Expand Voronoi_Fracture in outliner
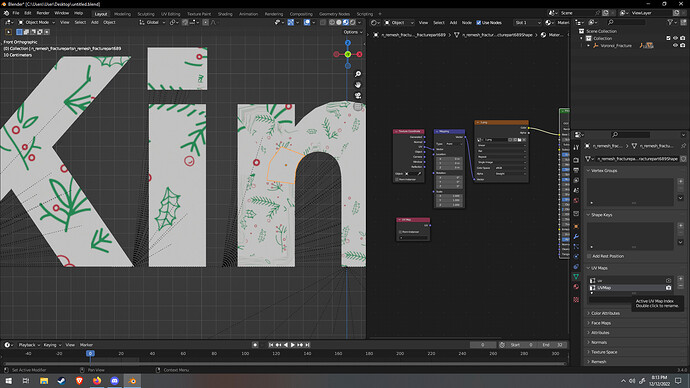The image size is (690, 388). point(589,45)
